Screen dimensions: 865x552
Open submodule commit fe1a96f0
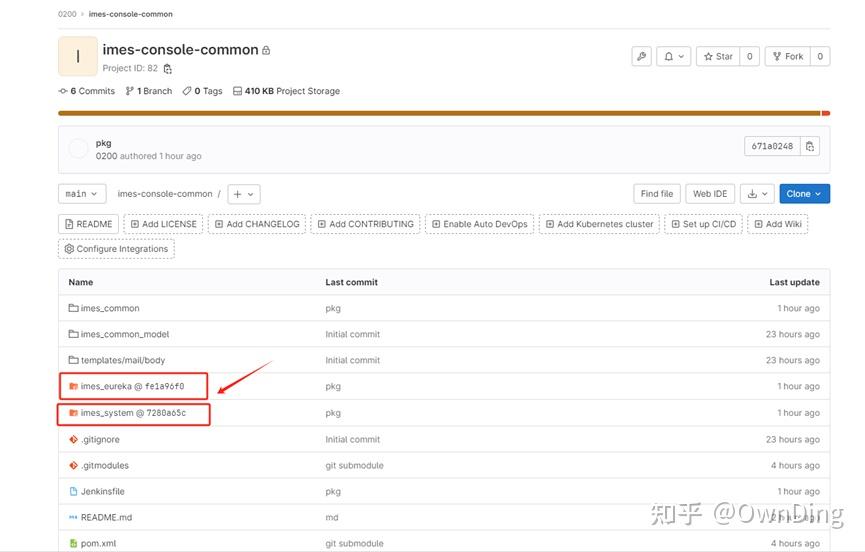164,386
